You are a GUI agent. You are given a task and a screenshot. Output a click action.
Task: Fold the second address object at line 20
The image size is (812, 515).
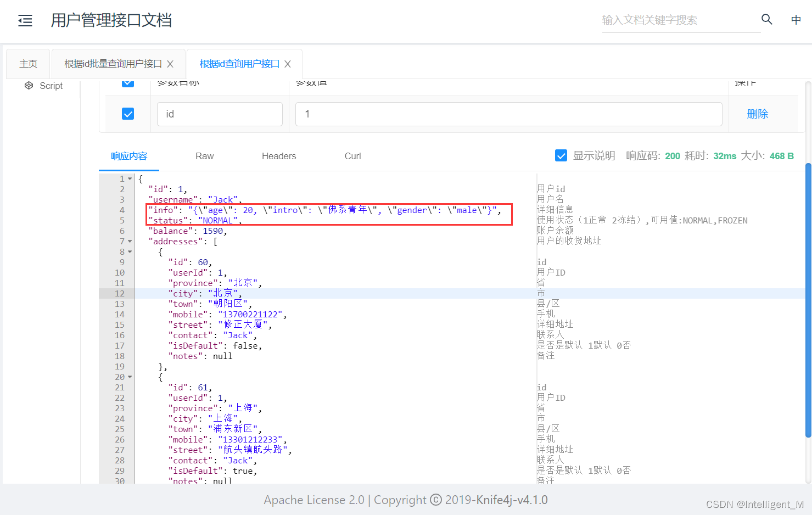click(130, 377)
